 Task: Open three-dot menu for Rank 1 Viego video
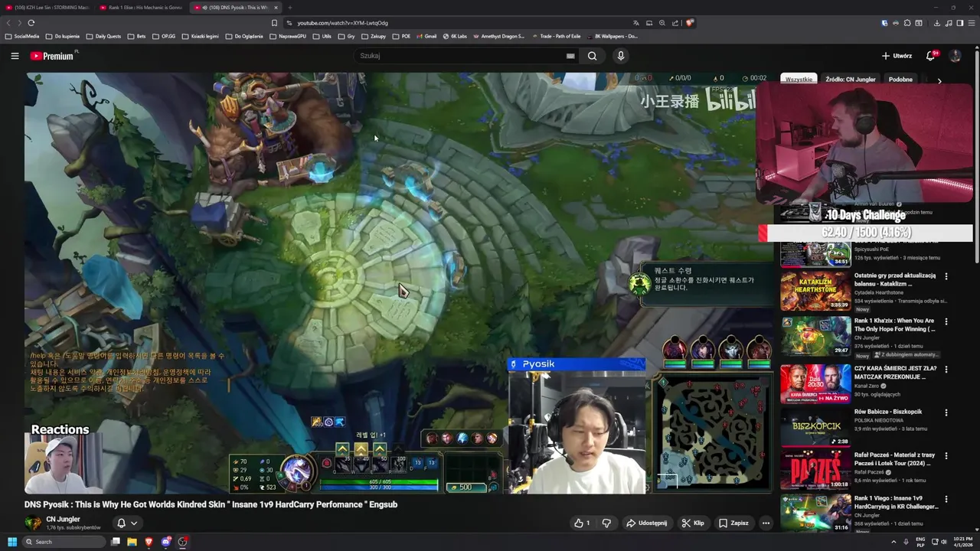(x=946, y=499)
